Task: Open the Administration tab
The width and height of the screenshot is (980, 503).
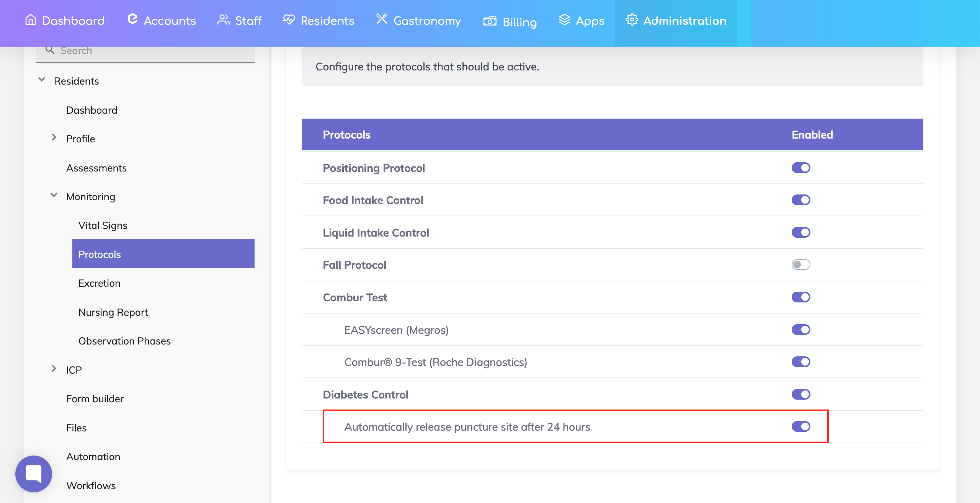Action: point(676,21)
